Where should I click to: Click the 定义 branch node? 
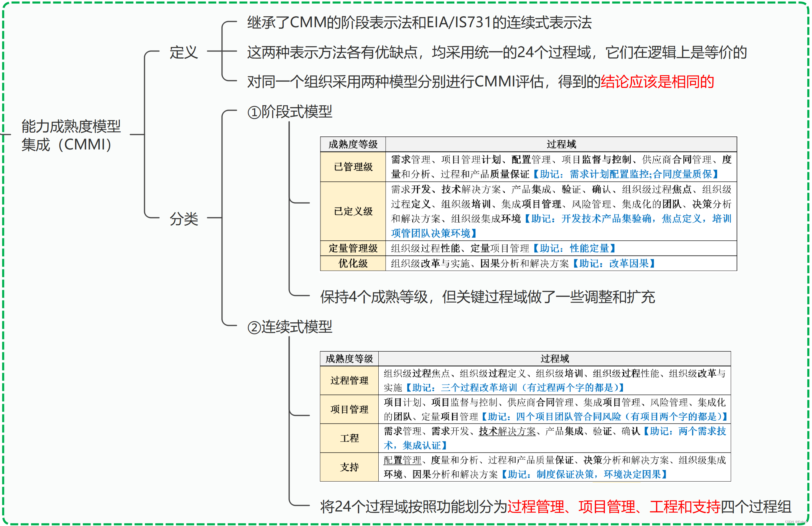(x=184, y=52)
